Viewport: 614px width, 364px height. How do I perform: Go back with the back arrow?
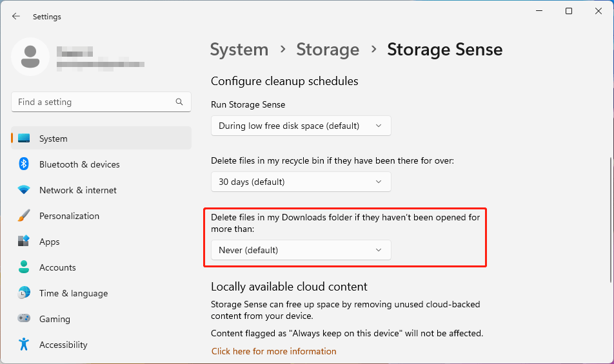click(15, 16)
